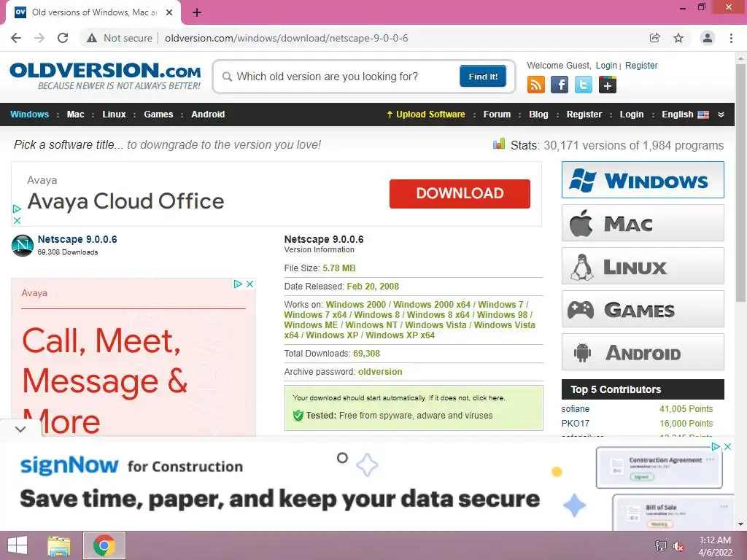This screenshot has width=747, height=560.
Task: Open the Facebook icon link
Action: point(560,85)
